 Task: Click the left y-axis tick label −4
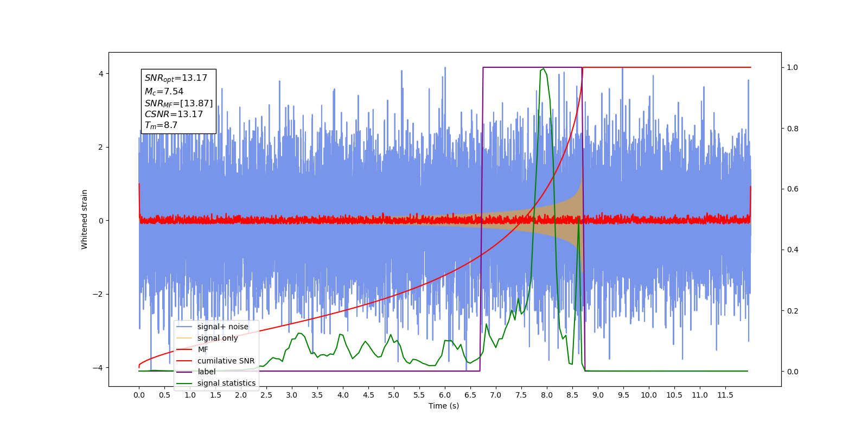pyautogui.click(x=98, y=368)
